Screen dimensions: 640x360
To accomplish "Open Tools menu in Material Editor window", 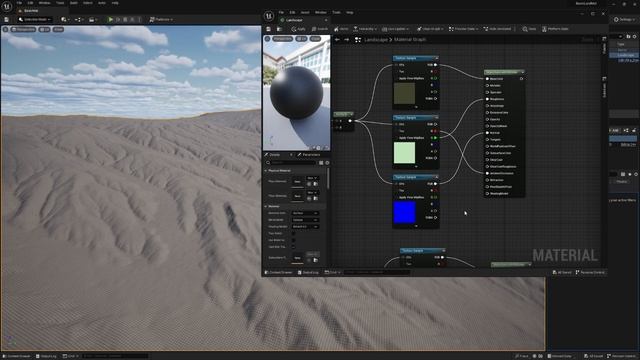I will [336, 12].
